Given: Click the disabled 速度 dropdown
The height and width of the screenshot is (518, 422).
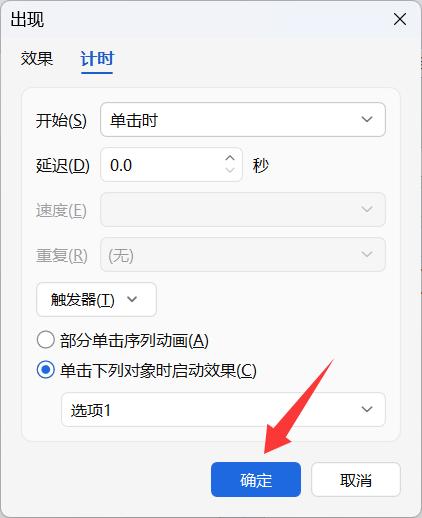Looking at the screenshot, I should (243, 210).
